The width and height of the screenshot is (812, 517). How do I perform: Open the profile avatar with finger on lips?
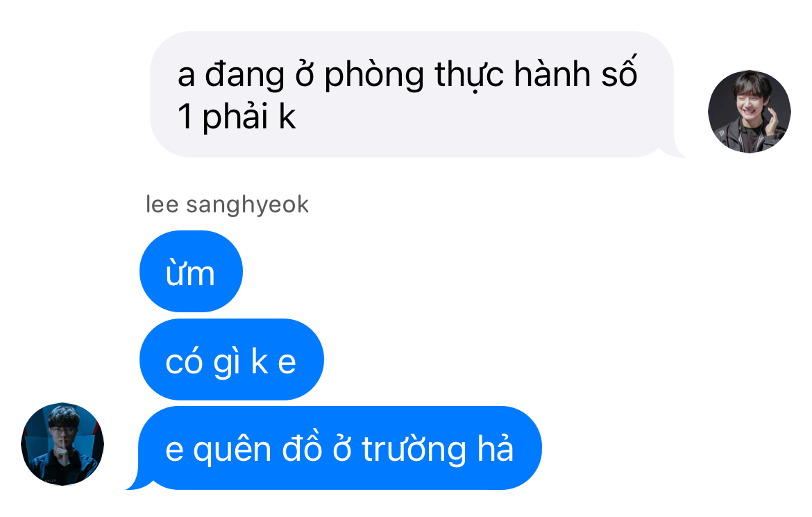(x=62, y=444)
